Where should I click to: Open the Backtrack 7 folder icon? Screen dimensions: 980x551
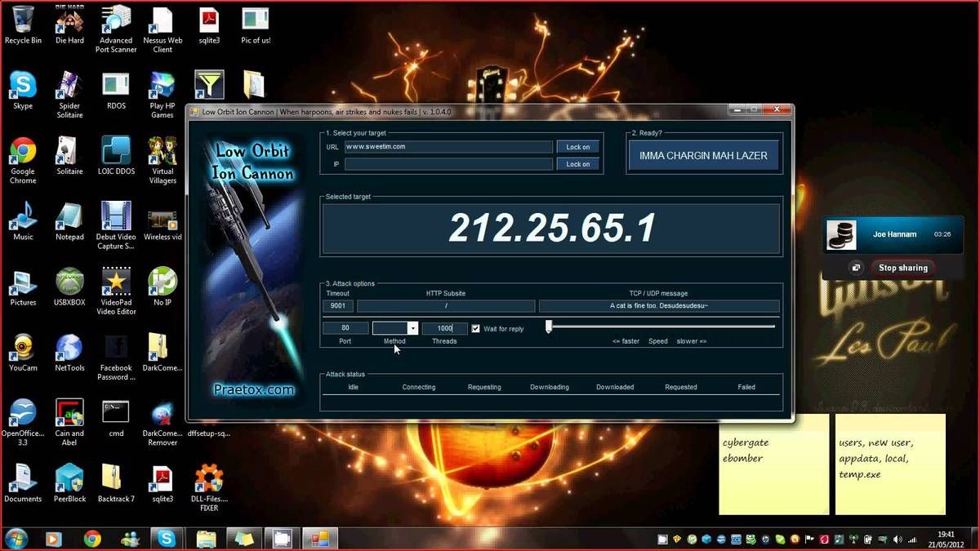[116, 482]
